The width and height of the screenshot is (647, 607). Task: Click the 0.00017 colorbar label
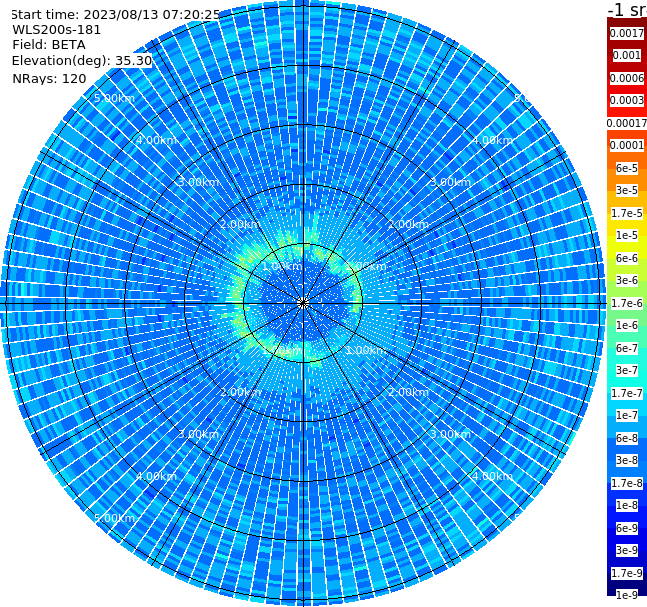click(627, 123)
